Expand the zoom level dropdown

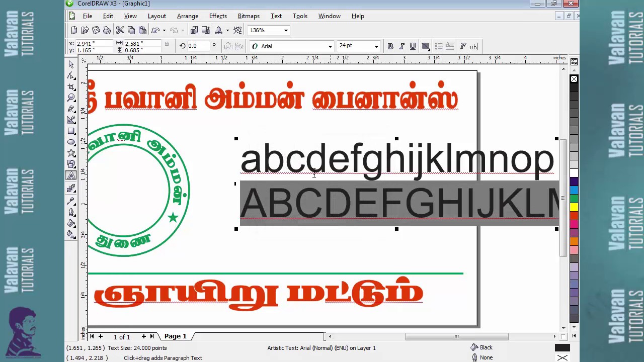[x=286, y=30]
